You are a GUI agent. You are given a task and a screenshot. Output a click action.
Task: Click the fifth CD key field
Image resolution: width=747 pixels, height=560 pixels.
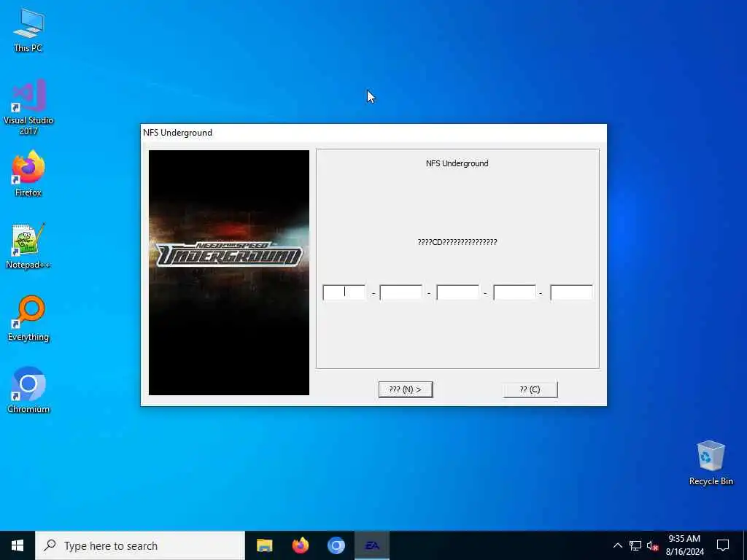pyautogui.click(x=571, y=292)
